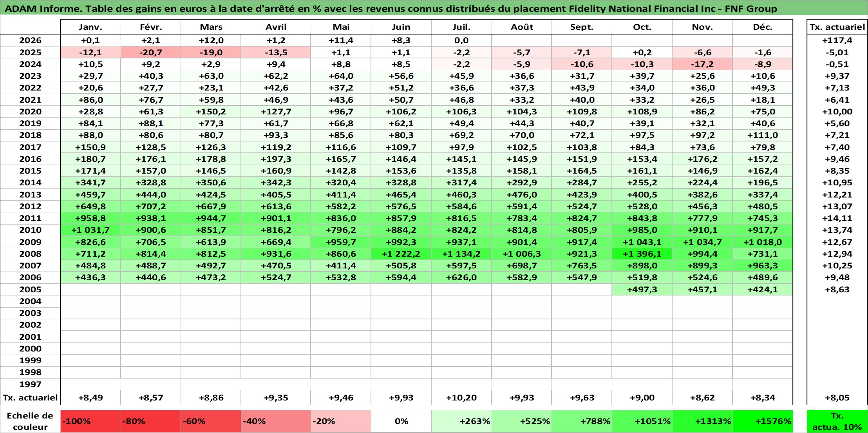Click the -20,7 cell for February 2025
Viewport: 868px width, 433px height.
[151, 53]
